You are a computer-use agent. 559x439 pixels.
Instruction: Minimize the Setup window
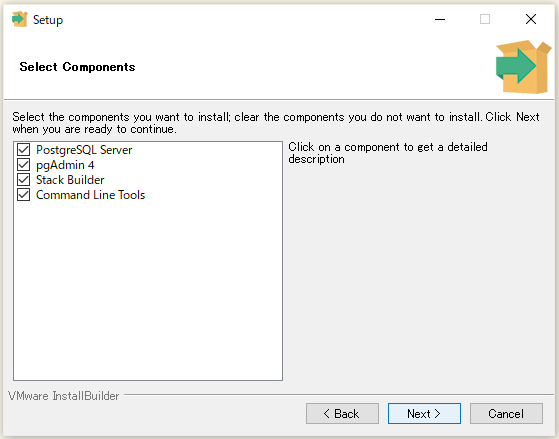tap(440, 19)
